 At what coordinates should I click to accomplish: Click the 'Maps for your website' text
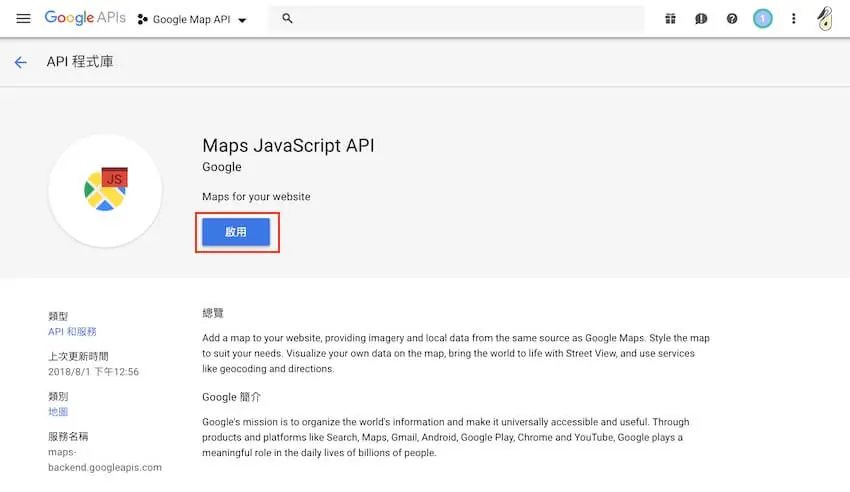click(256, 197)
